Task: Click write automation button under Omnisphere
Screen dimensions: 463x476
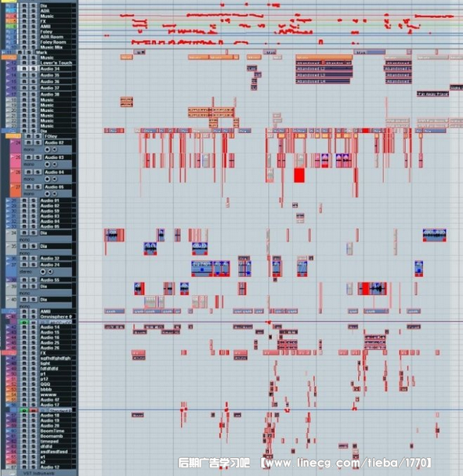Action: (33, 322)
